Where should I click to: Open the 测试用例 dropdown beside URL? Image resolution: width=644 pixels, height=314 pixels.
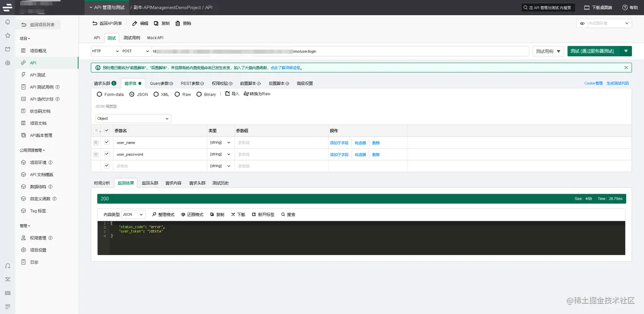click(549, 51)
